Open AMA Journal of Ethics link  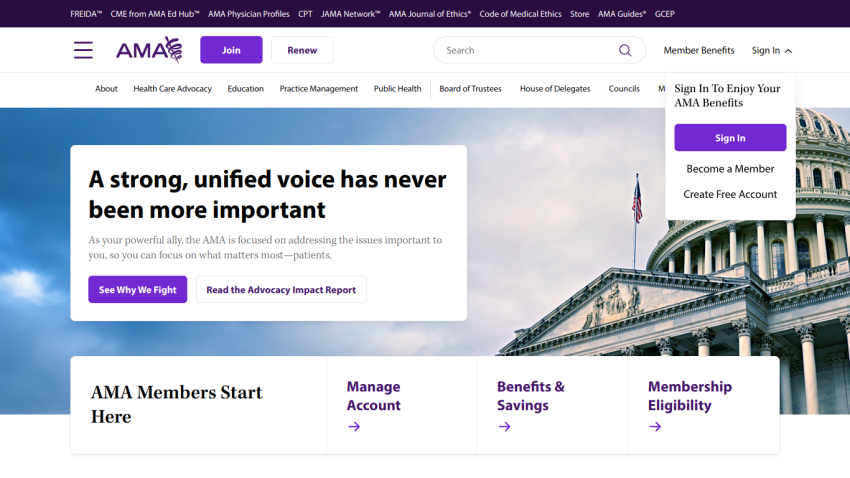coord(430,14)
